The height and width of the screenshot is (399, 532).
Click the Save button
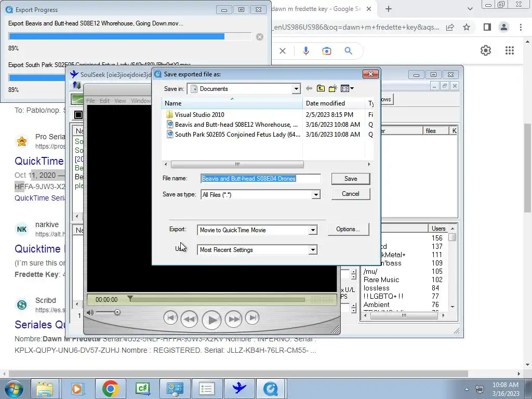(x=351, y=179)
